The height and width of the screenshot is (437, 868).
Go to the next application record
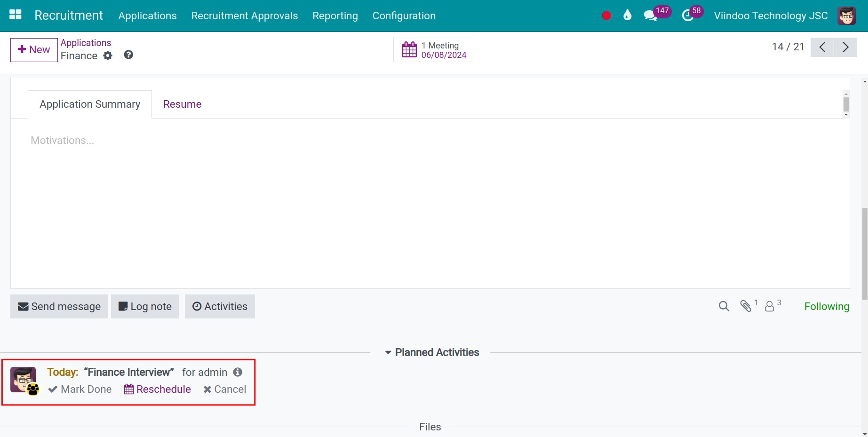(x=845, y=47)
